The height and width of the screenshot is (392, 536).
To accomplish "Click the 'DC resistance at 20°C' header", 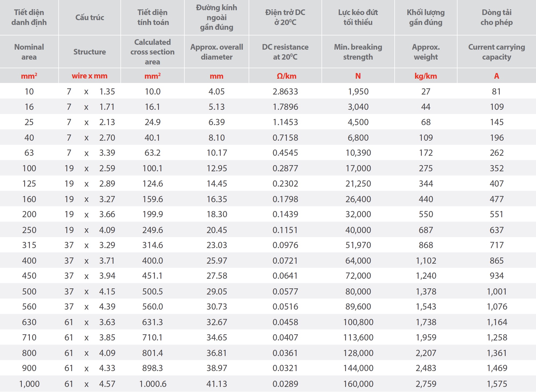I will (x=285, y=52).
